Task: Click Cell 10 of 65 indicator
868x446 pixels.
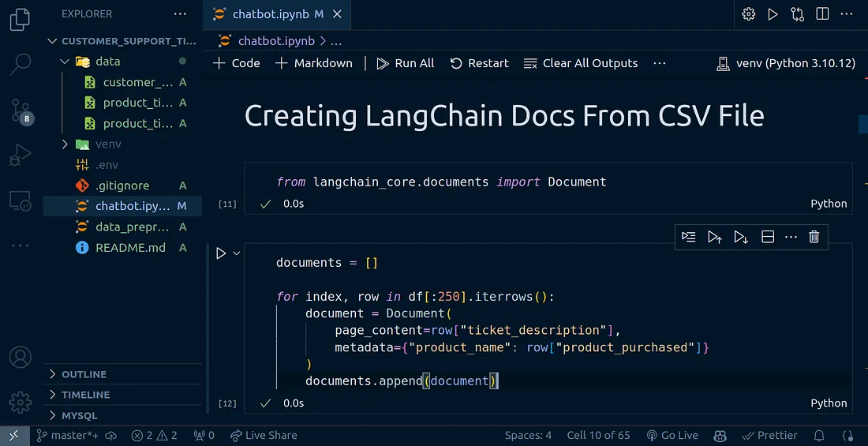Action: [x=598, y=436]
